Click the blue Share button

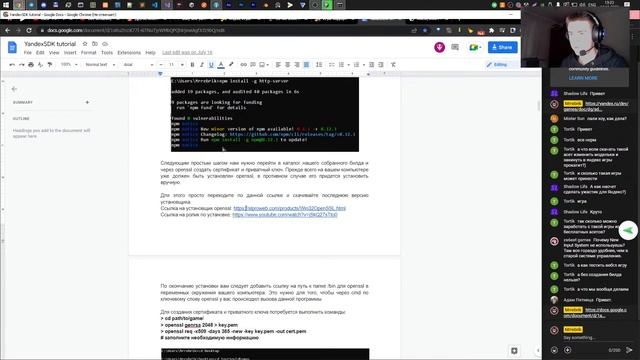click(502, 47)
